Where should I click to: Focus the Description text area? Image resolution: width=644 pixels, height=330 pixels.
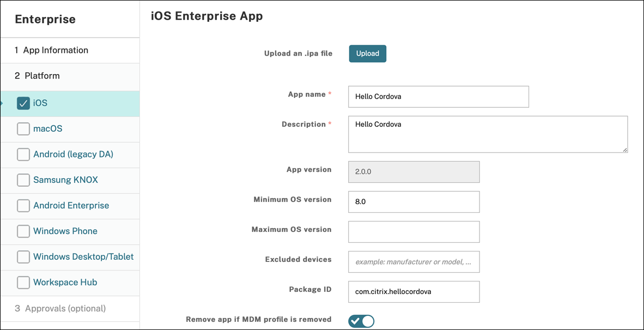pyautogui.click(x=488, y=134)
